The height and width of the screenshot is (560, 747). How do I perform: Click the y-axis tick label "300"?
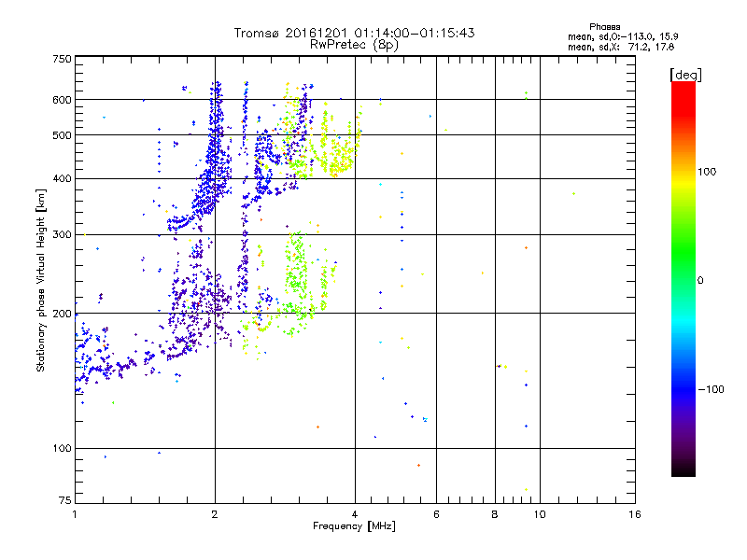pos(62,234)
